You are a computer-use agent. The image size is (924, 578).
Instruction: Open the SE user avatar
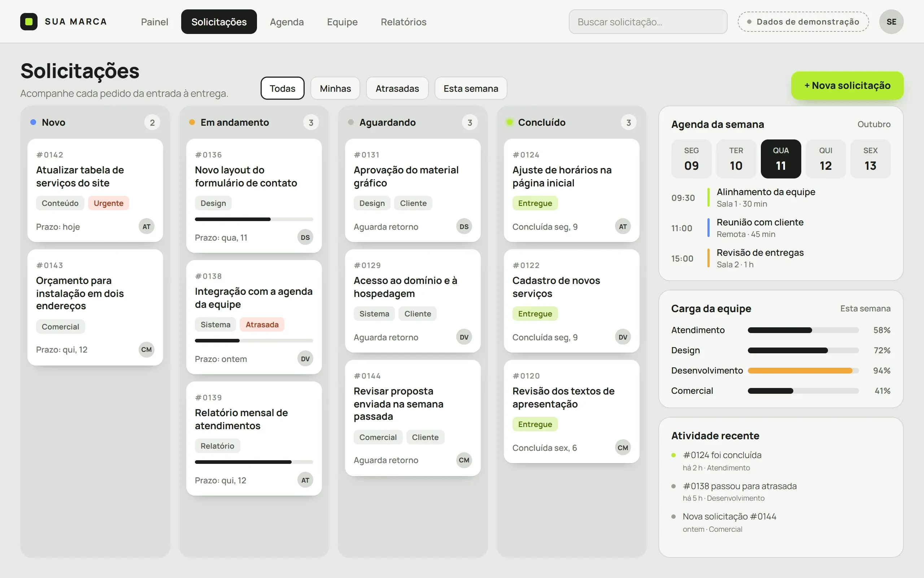[x=891, y=22]
